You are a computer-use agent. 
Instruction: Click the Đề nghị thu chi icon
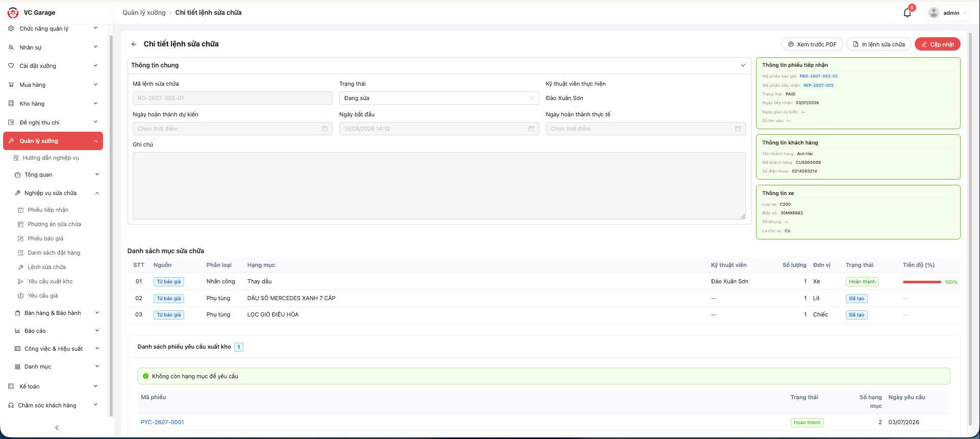(11, 123)
